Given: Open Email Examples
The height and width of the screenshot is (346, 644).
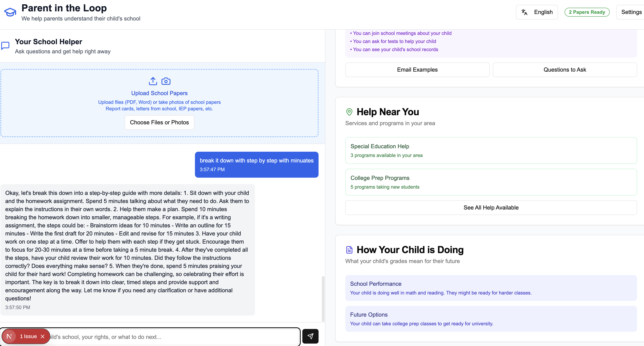Looking at the screenshot, I should point(417,70).
